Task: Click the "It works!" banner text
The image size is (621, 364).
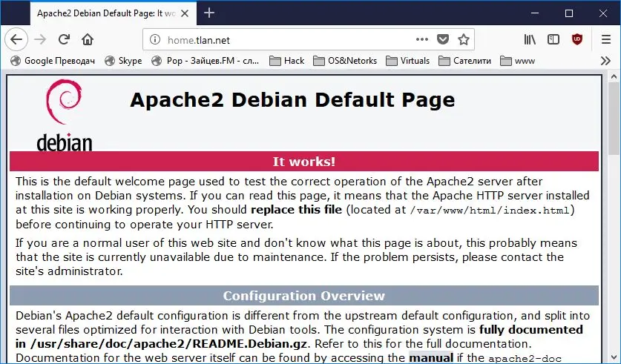Action: point(304,162)
